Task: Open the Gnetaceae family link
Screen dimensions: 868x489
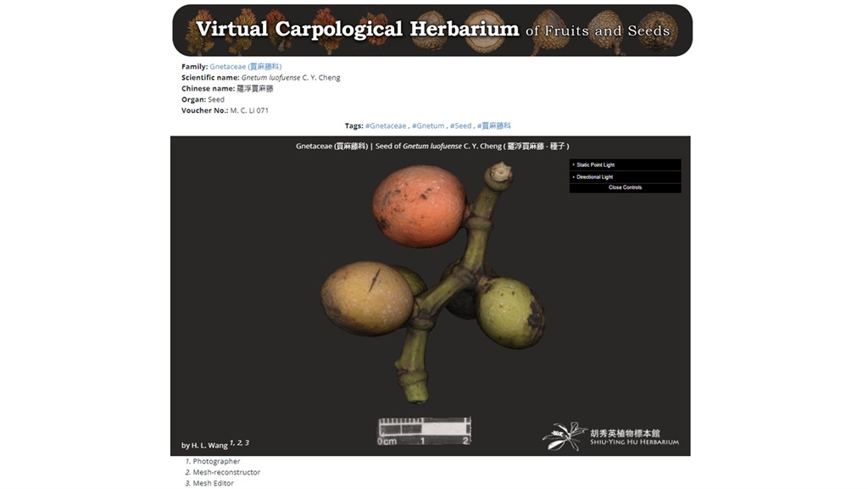Action: [x=245, y=66]
